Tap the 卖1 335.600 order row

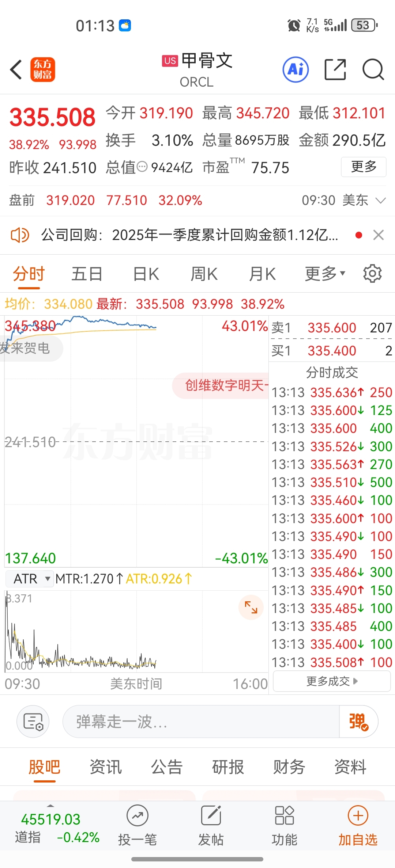pos(332,328)
